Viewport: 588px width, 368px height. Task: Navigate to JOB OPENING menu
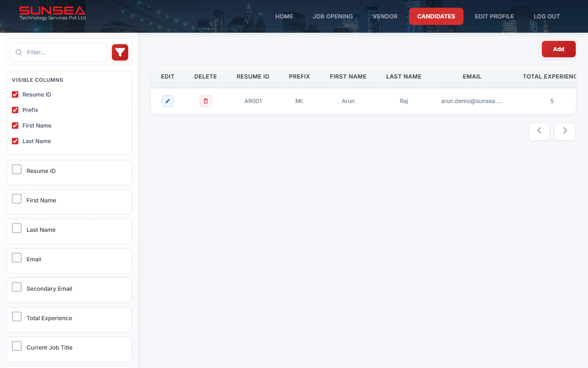333,16
